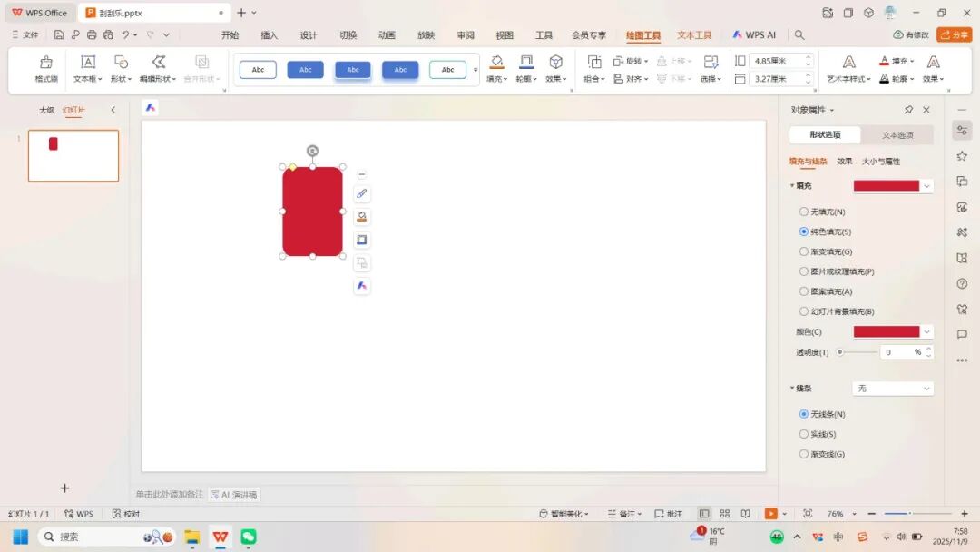Select slide 1 thumbnail in the slide panel
Viewport: 980px width, 552px height.
[x=73, y=155]
